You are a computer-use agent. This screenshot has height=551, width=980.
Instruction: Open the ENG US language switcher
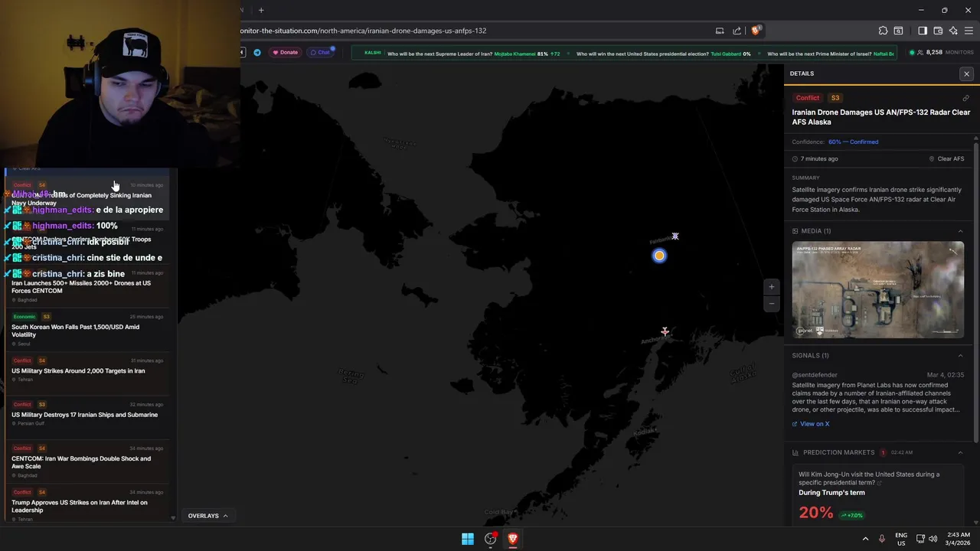coord(901,539)
